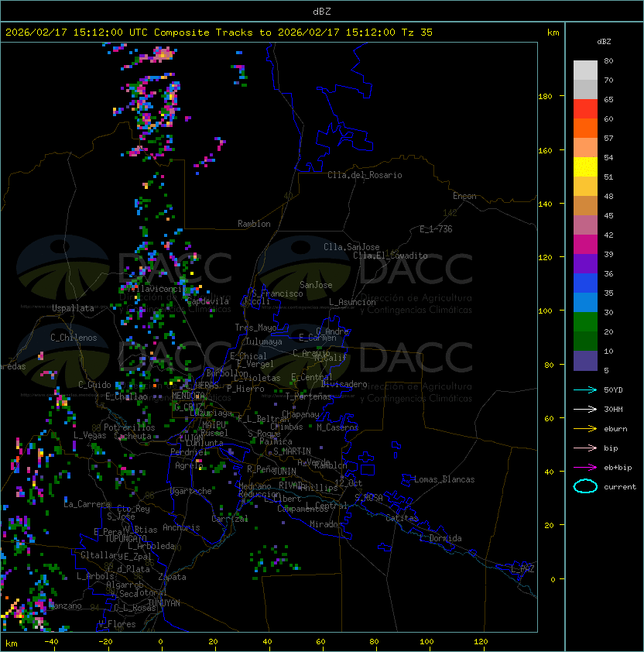644x652 pixels.
Task: Click the 'L_PAZ' label near the right edge
Action: click(522, 569)
